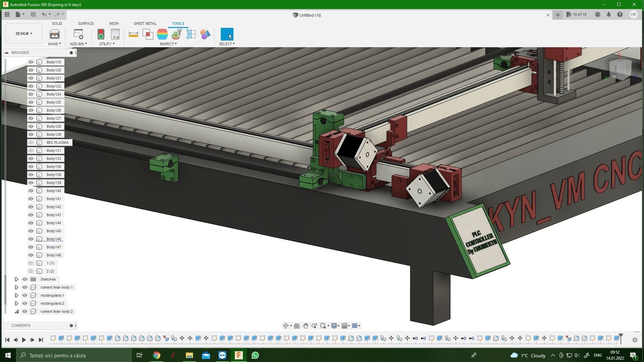644x362 pixels.
Task: Click the timeline end position marker
Action: tap(621, 336)
